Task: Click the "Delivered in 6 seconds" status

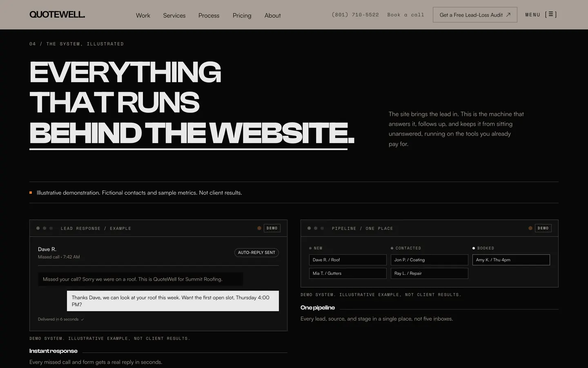Action: (60, 319)
